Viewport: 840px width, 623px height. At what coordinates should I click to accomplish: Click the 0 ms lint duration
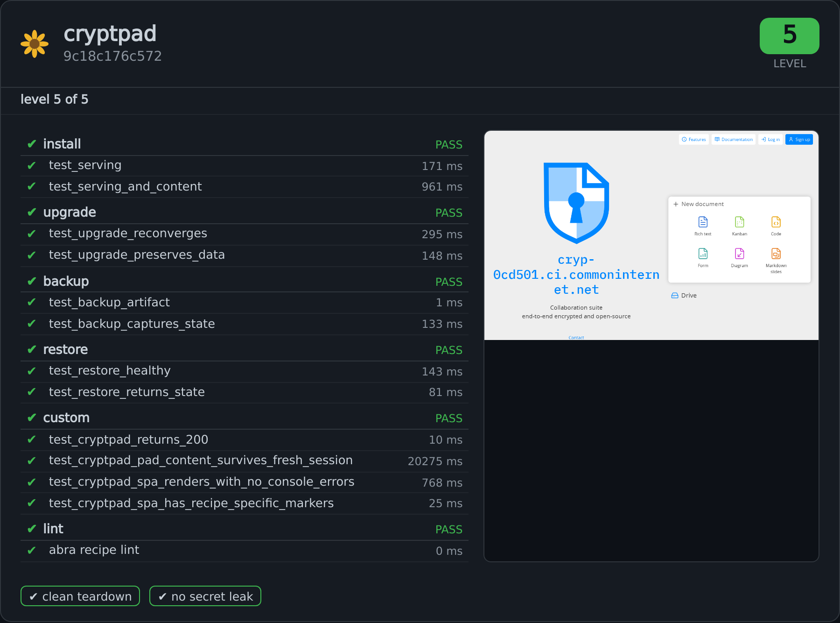pos(449,551)
